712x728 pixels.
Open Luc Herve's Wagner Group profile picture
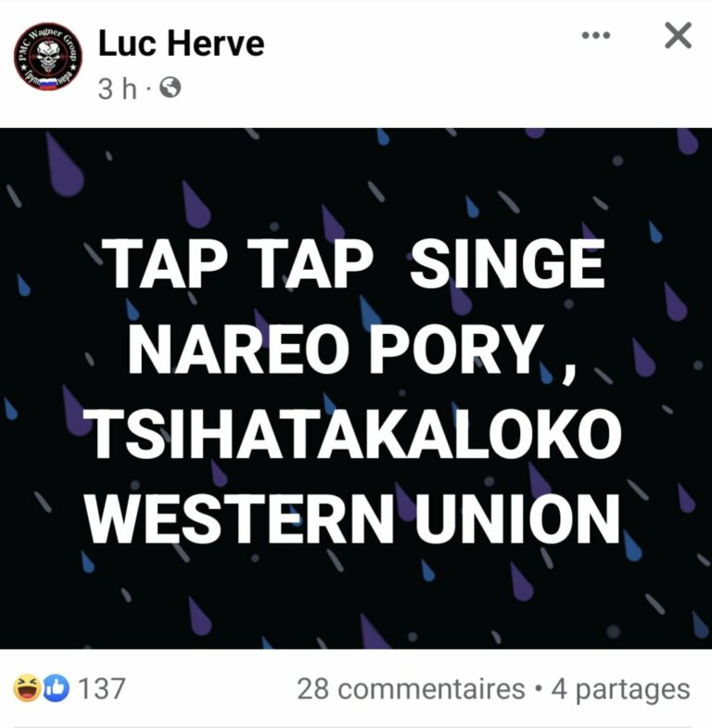tap(48, 57)
